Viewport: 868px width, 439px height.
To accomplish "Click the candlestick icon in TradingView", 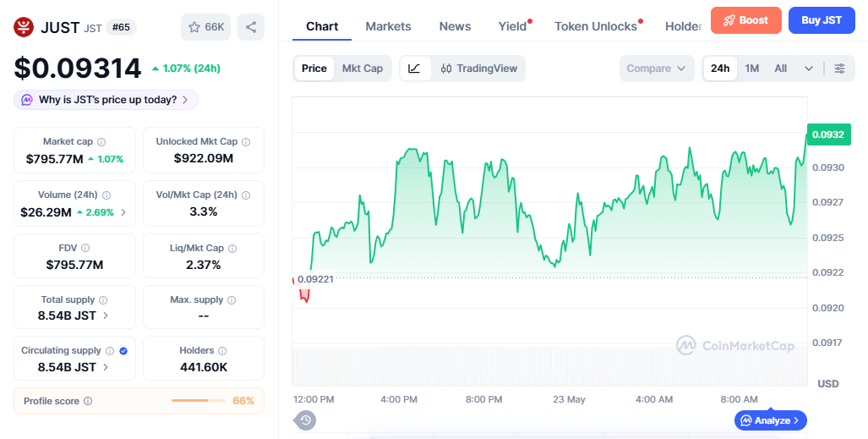I will [x=446, y=69].
